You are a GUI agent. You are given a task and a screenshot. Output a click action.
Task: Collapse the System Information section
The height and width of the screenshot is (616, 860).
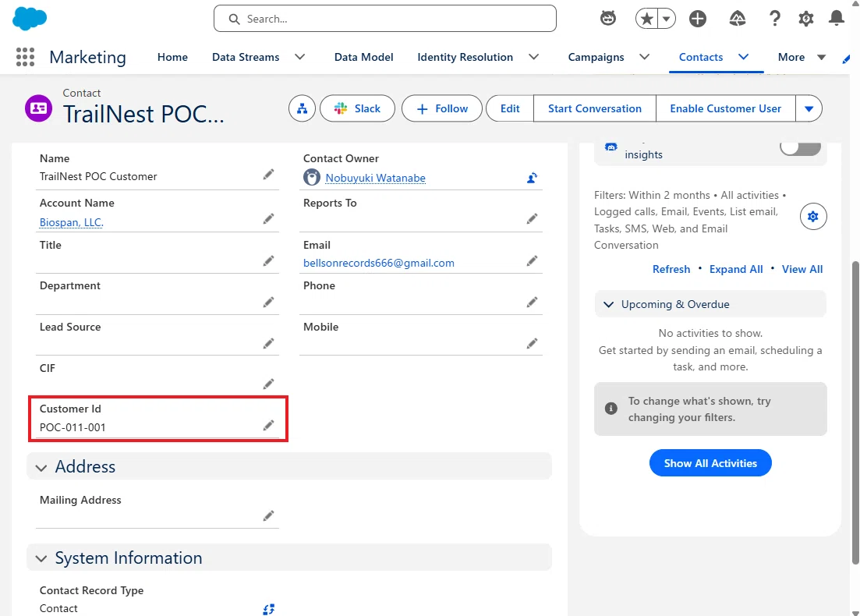[x=41, y=558]
